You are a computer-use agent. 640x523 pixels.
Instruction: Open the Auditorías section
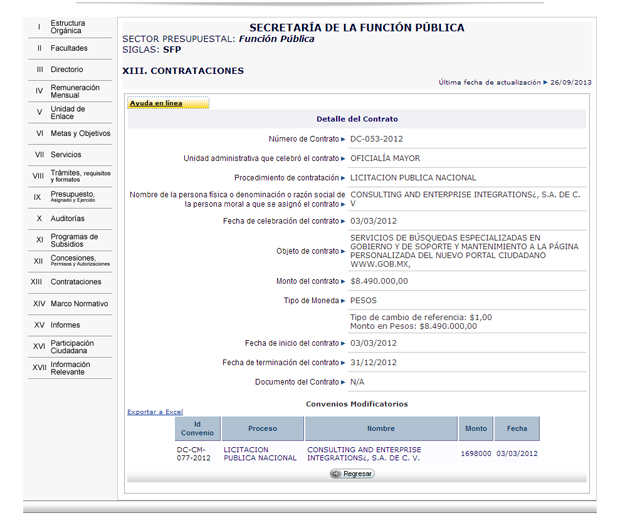(68, 218)
